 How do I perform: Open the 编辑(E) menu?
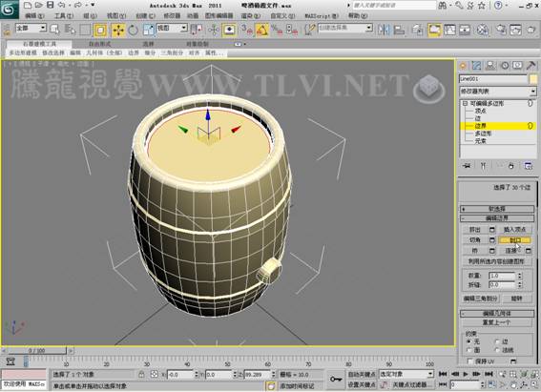click(x=34, y=16)
